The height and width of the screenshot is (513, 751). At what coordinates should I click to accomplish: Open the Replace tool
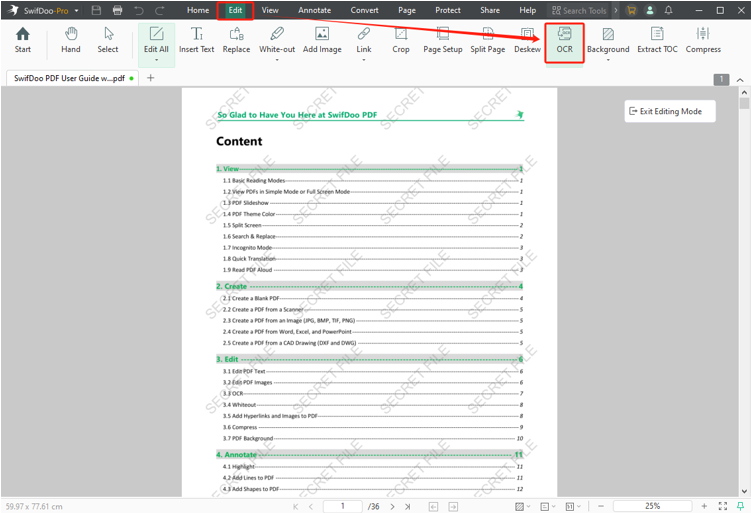236,40
